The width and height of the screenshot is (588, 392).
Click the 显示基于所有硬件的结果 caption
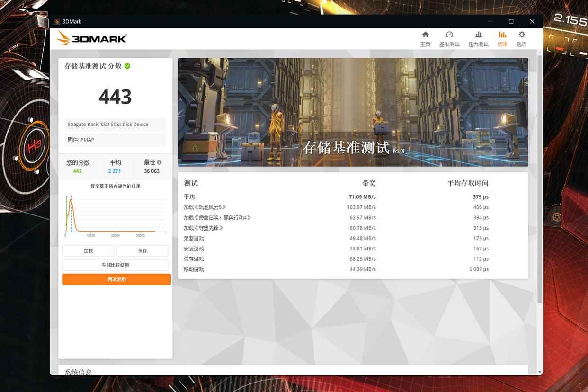pyautogui.click(x=116, y=187)
